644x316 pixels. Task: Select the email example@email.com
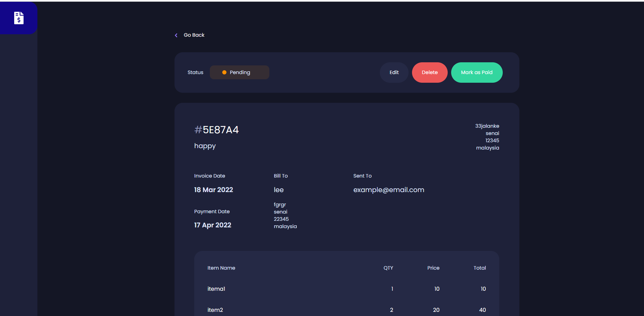pyautogui.click(x=388, y=190)
